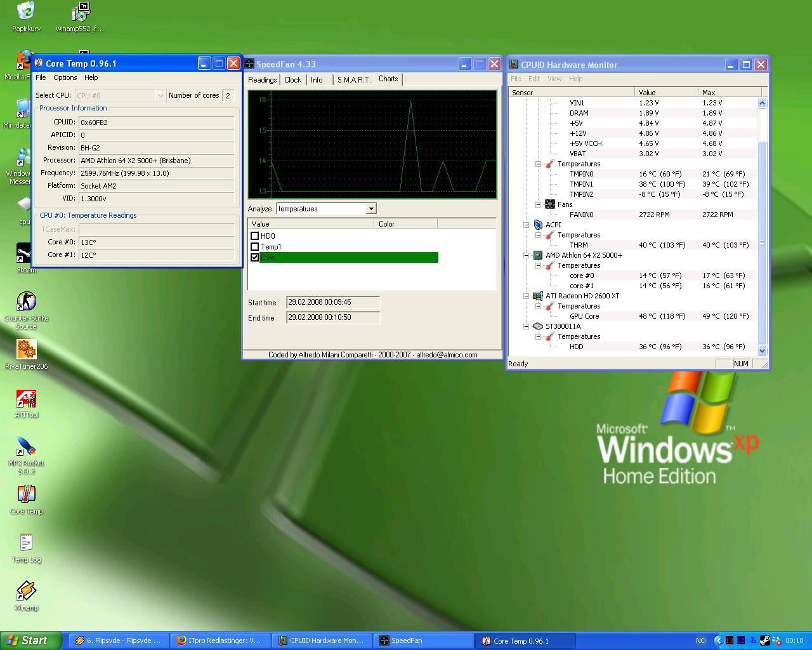Click SpeedFan title bar icon
The height and width of the screenshot is (650, 812).
click(250, 63)
